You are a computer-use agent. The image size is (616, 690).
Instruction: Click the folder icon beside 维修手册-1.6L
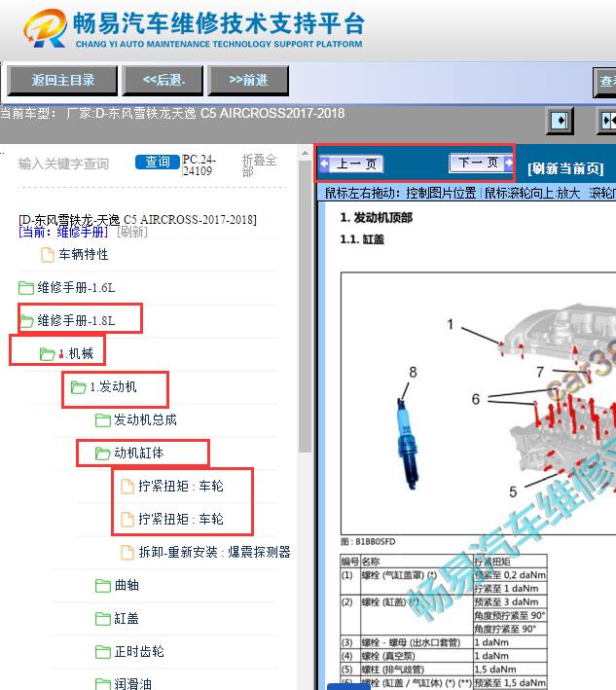(x=26, y=288)
